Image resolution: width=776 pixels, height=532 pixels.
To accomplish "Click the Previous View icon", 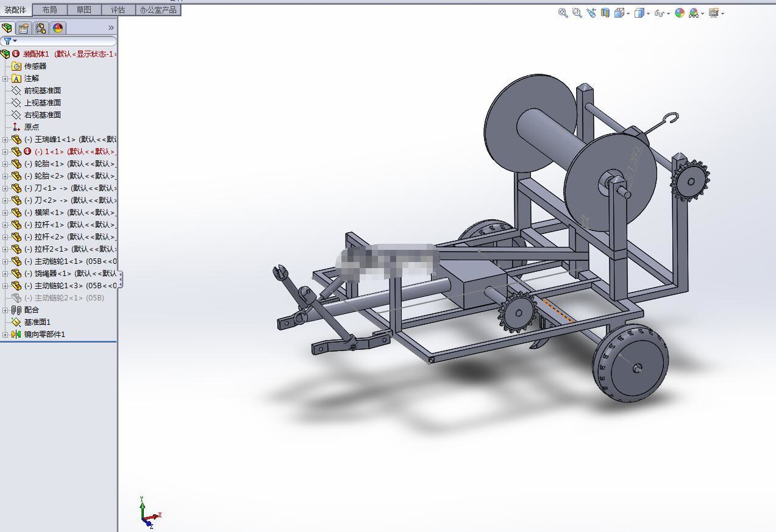I will [x=591, y=13].
